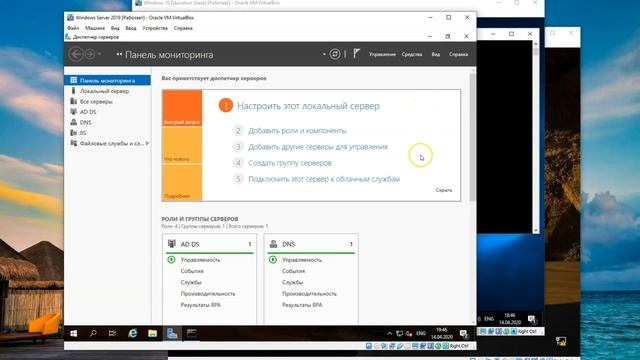Click Скрыть to hide welcome tile
This screenshot has width=640, height=360.
pyautogui.click(x=444, y=190)
